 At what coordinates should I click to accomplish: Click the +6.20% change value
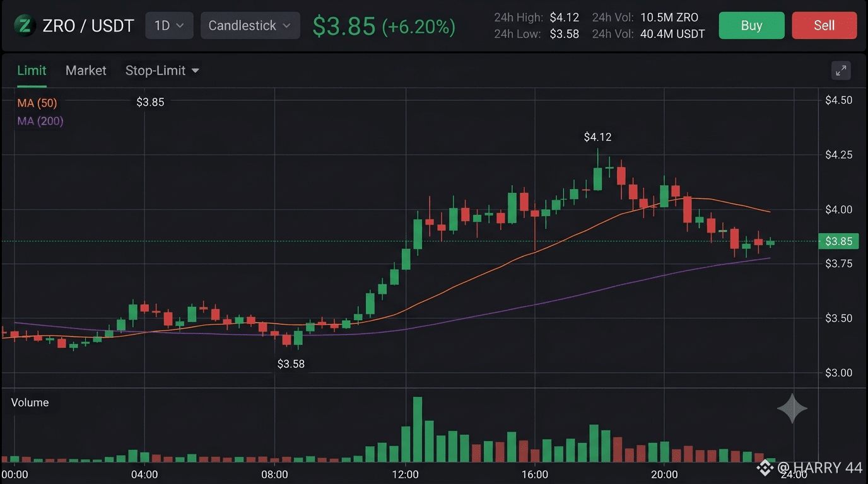point(419,26)
